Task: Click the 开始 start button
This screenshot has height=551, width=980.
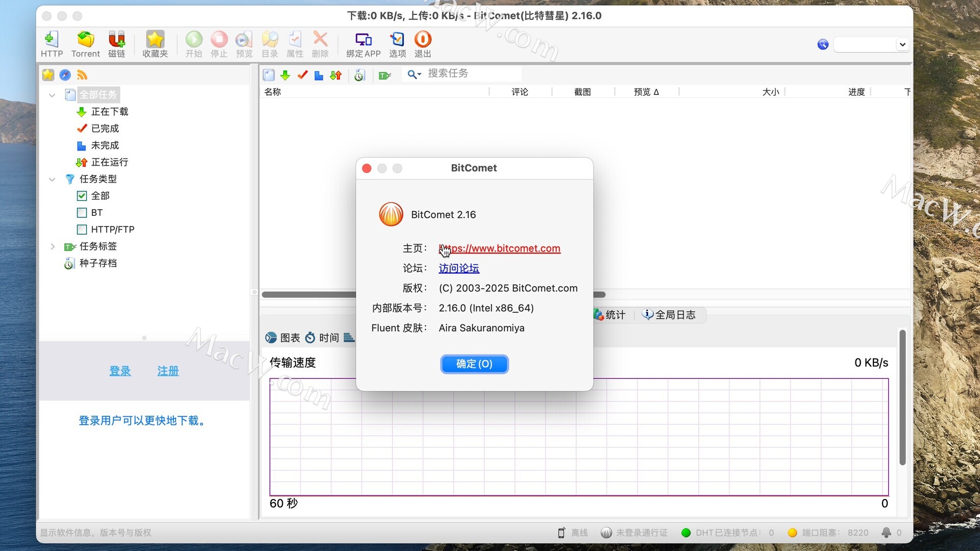Action: [x=193, y=44]
